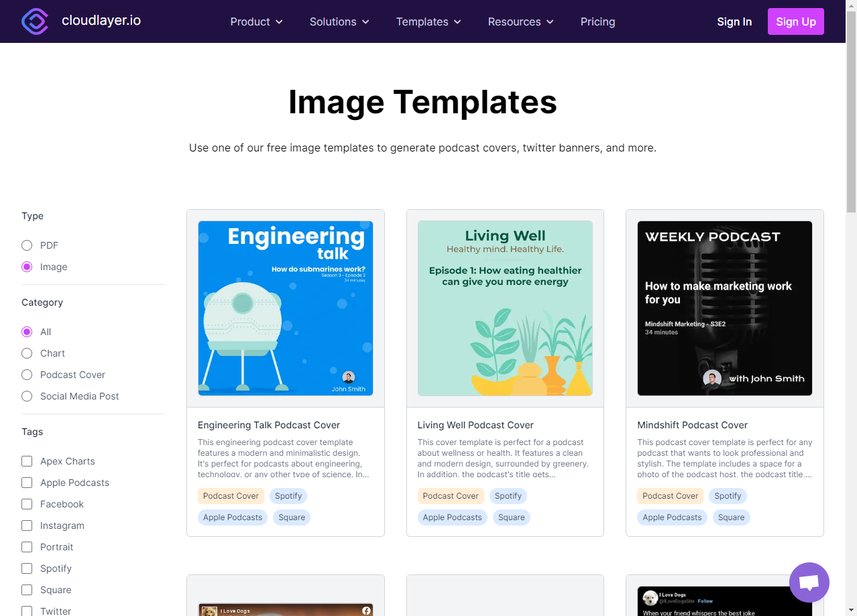Open the chat support widget

click(x=809, y=582)
